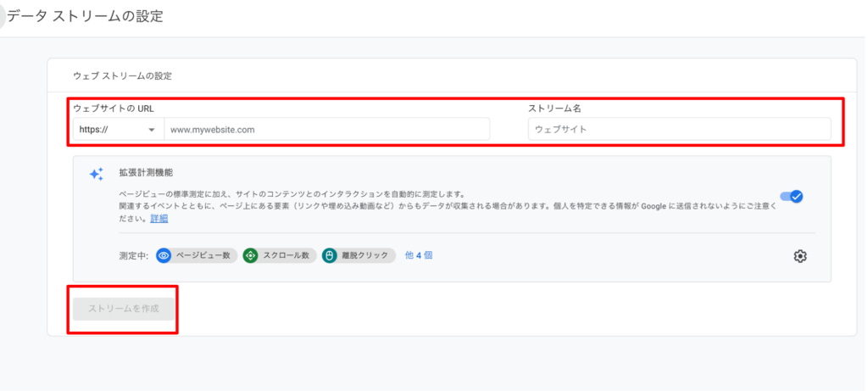Click the ページビュー数 chip label
868x391 pixels.
tap(203, 255)
